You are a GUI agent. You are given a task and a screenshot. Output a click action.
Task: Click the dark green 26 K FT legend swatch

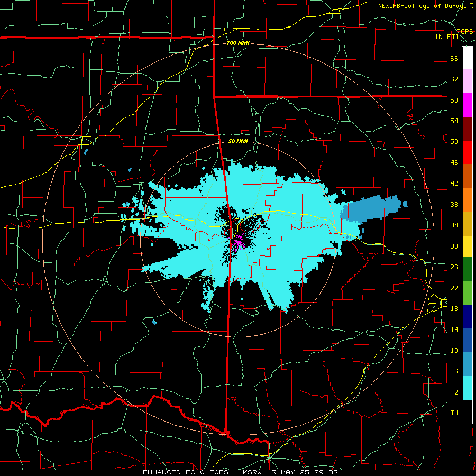pos(467,269)
